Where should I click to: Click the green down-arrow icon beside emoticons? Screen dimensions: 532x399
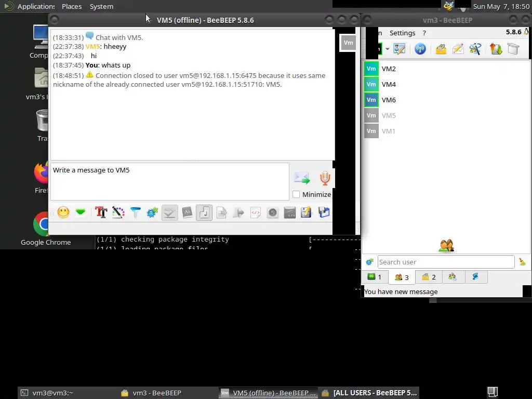click(81, 212)
